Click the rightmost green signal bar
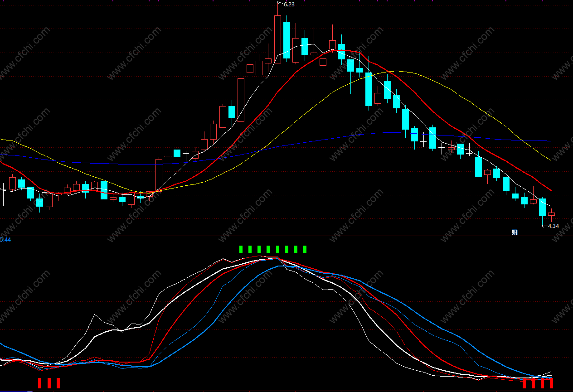This screenshot has width=573, height=392. [305, 249]
